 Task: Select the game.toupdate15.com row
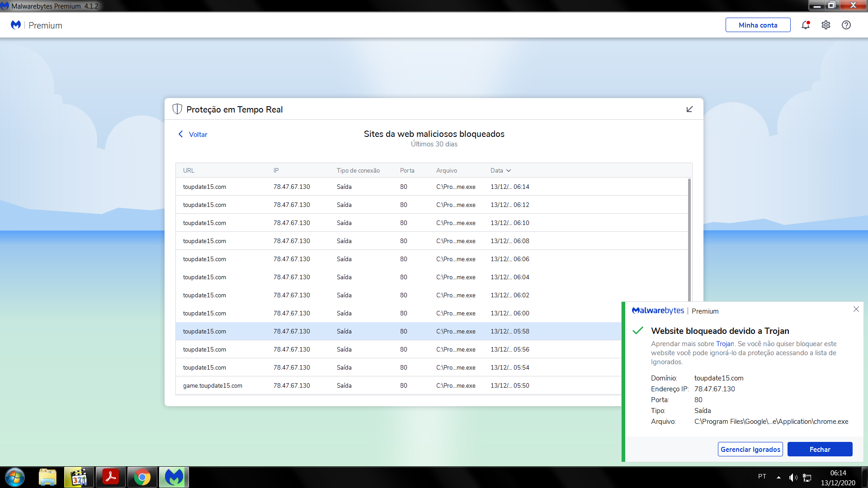pyautogui.click(x=399, y=385)
